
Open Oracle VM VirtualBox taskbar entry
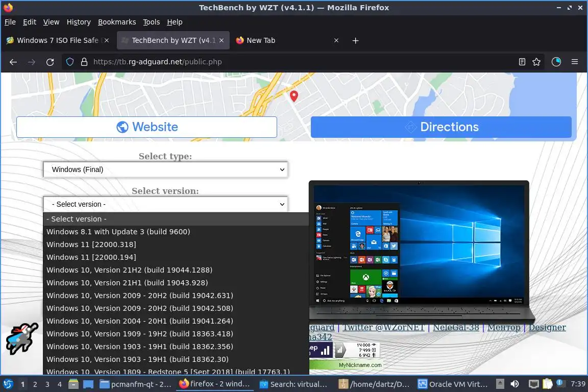[x=453, y=384]
